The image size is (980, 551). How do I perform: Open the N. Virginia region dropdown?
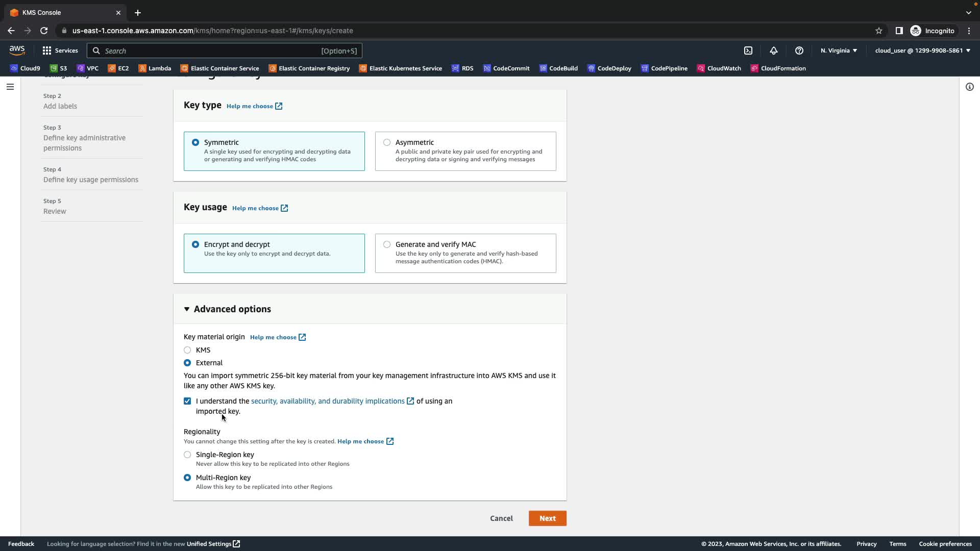[x=839, y=51]
